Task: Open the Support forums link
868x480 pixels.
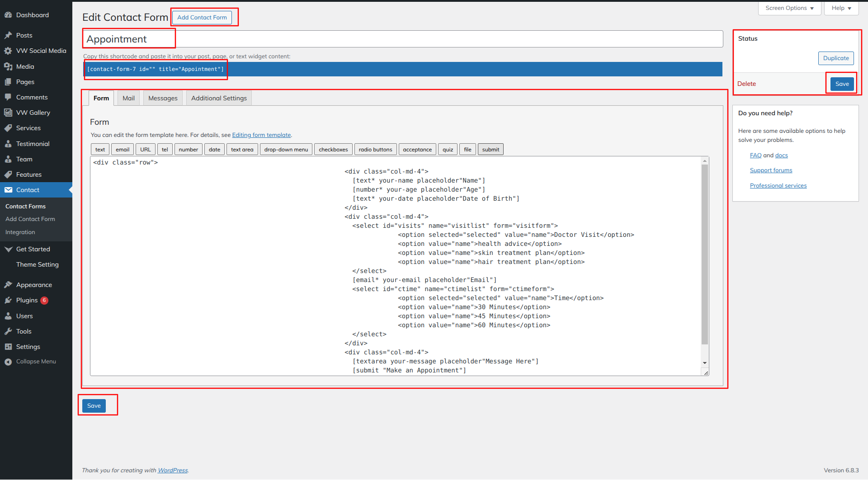Action: [x=771, y=170]
